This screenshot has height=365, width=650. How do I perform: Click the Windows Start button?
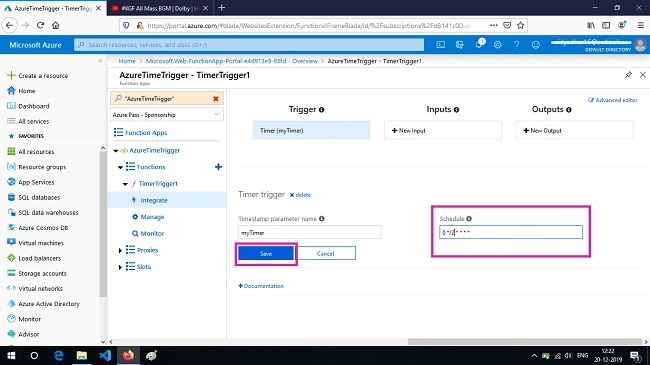tap(11, 355)
